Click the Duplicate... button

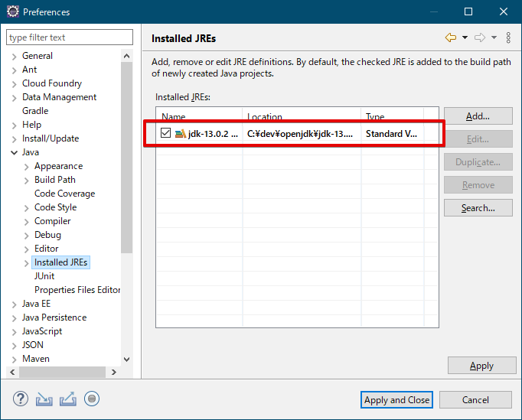click(x=478, y=162)
